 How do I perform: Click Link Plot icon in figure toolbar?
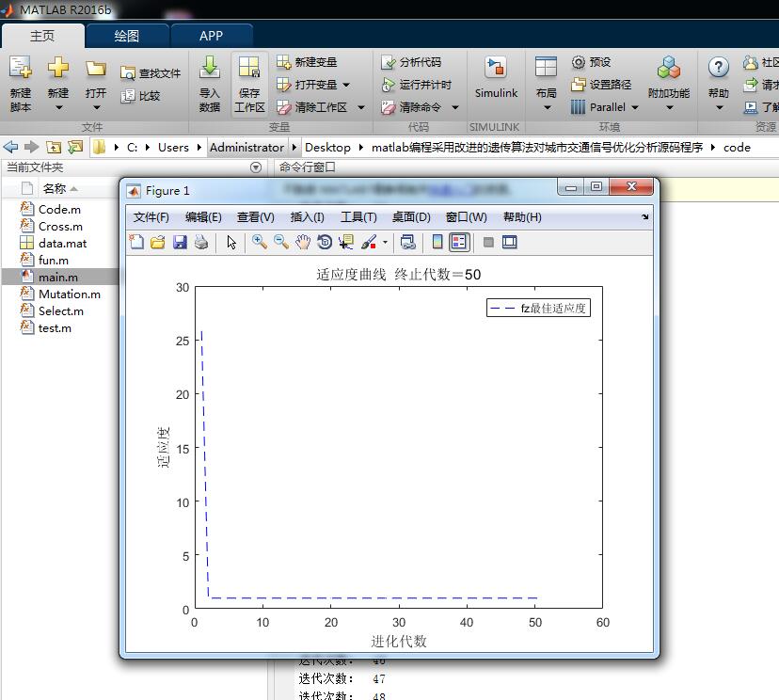pyautogui.click(x=408, y=242)
